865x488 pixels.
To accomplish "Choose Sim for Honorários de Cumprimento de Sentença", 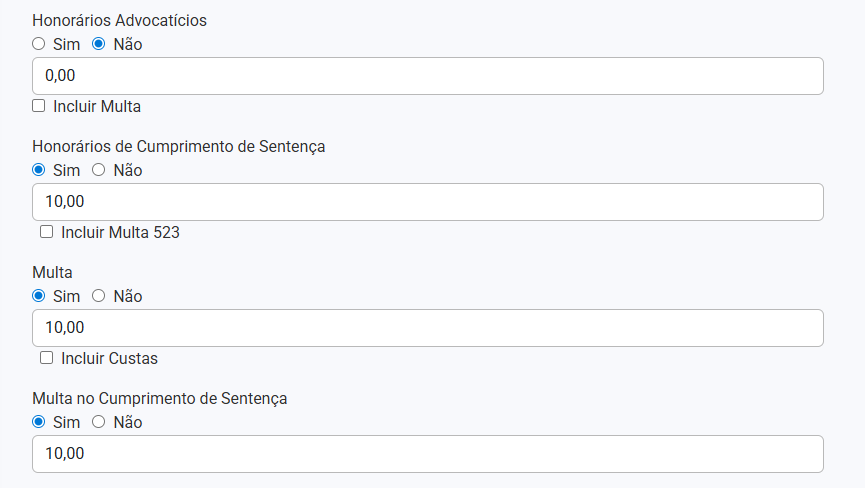I will [x=39, y=170].
